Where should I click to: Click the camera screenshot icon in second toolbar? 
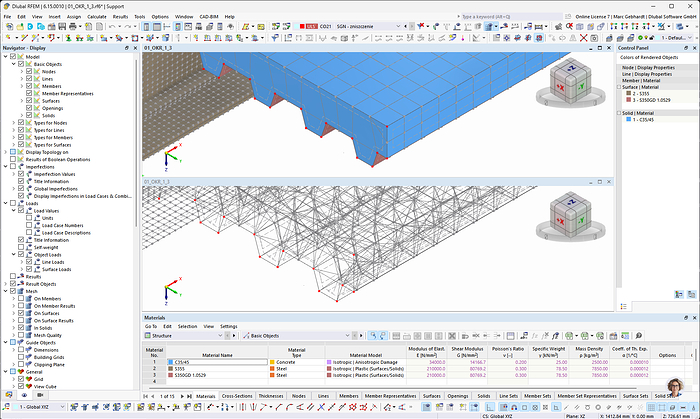tap(594, 38)
